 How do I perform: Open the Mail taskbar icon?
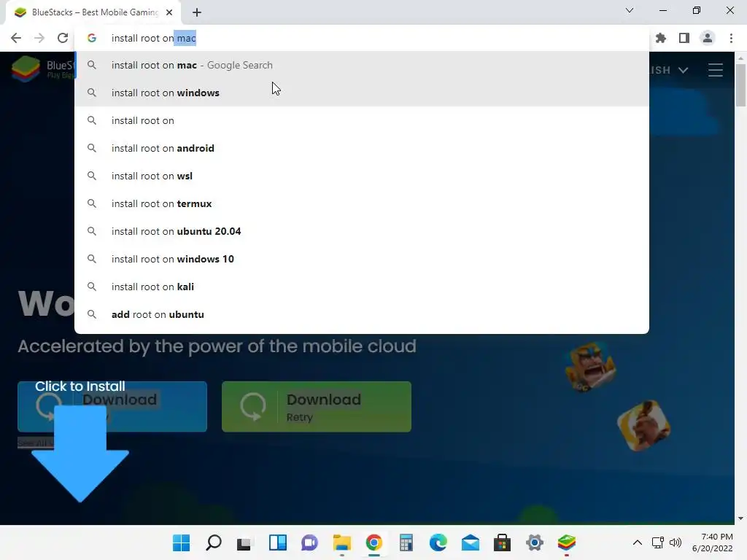coord(471,542)
